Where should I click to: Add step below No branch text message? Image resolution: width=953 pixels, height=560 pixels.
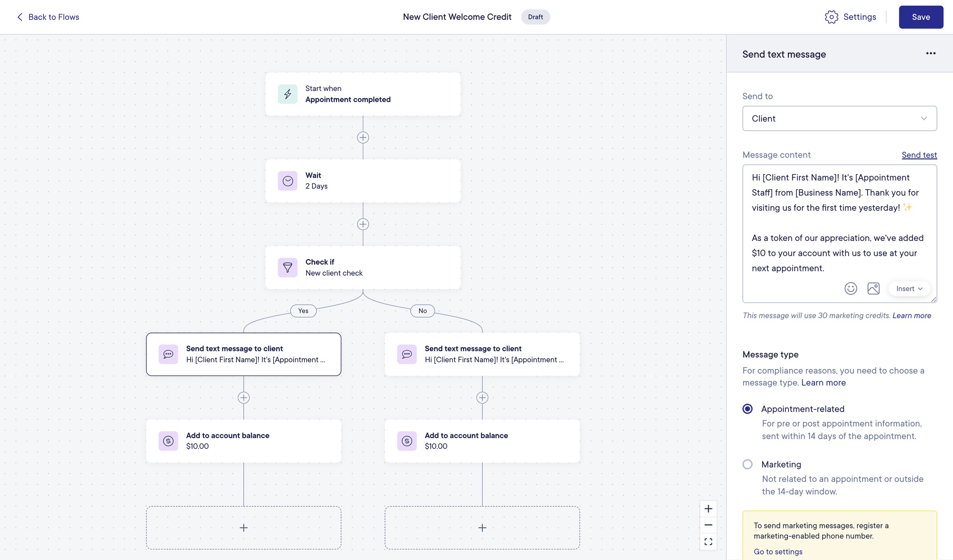click(x=482, y=398)
